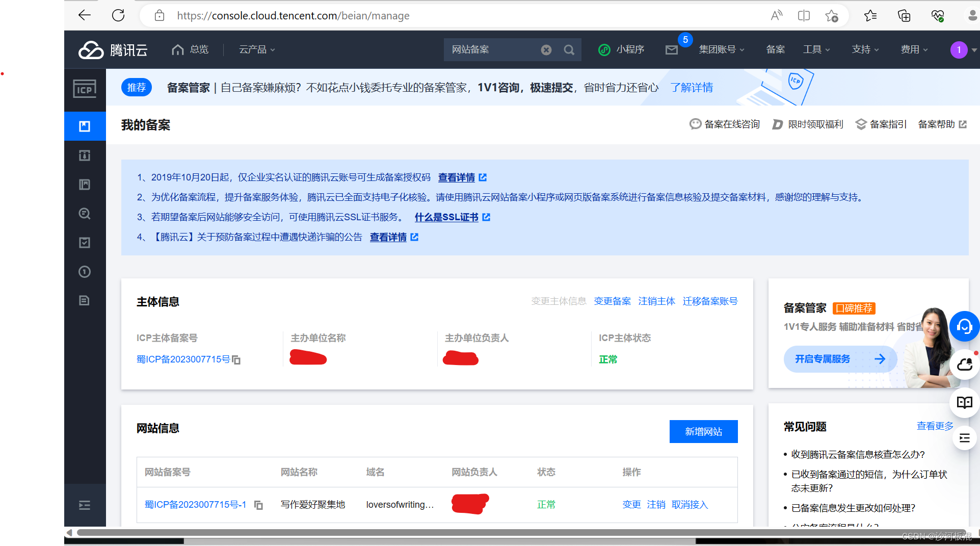Open 限时领取福利
Image resolution: width=980 pixels, height=546 pixels.
point(808,124)
